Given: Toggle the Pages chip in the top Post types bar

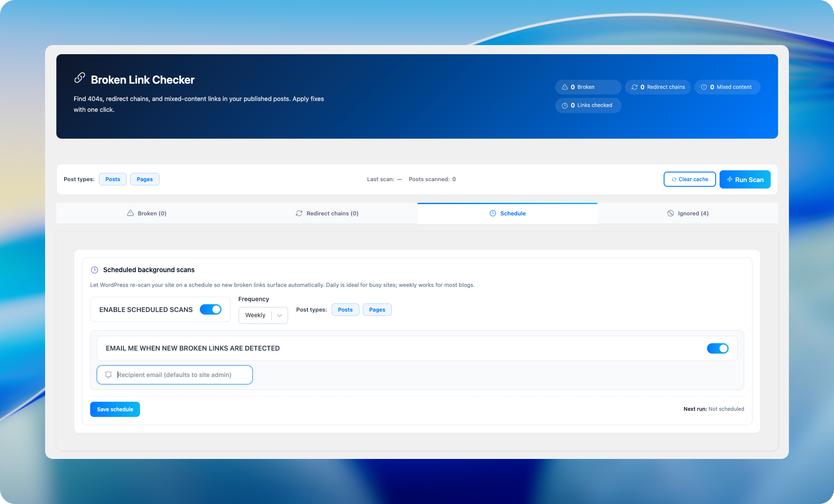Looking at the screenshot, I should pos(145,179).
